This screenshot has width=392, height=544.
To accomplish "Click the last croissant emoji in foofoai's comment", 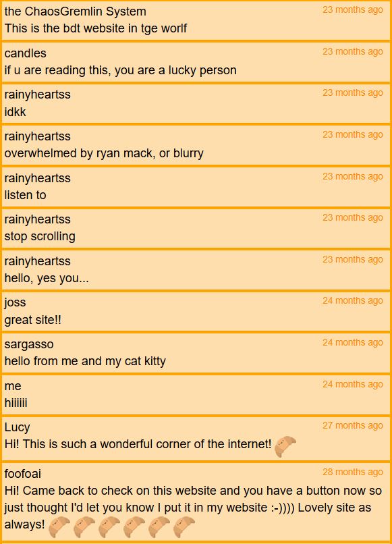I will point(184,526).
